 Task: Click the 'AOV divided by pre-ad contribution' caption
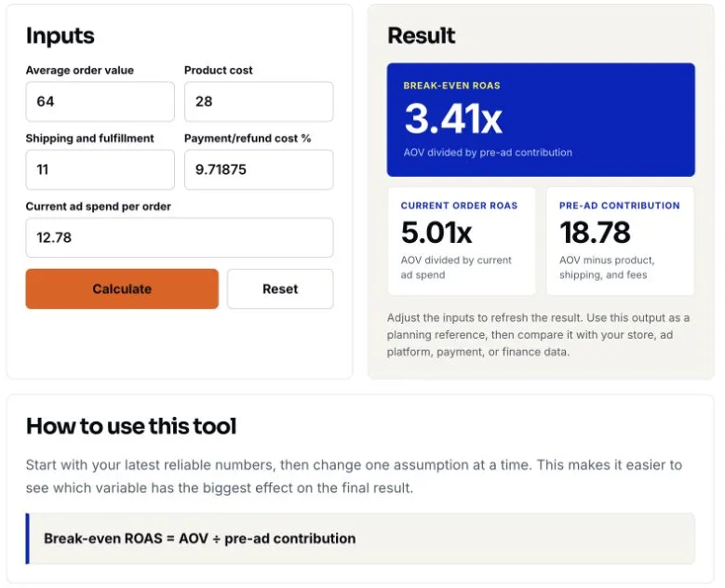point(488,153)
